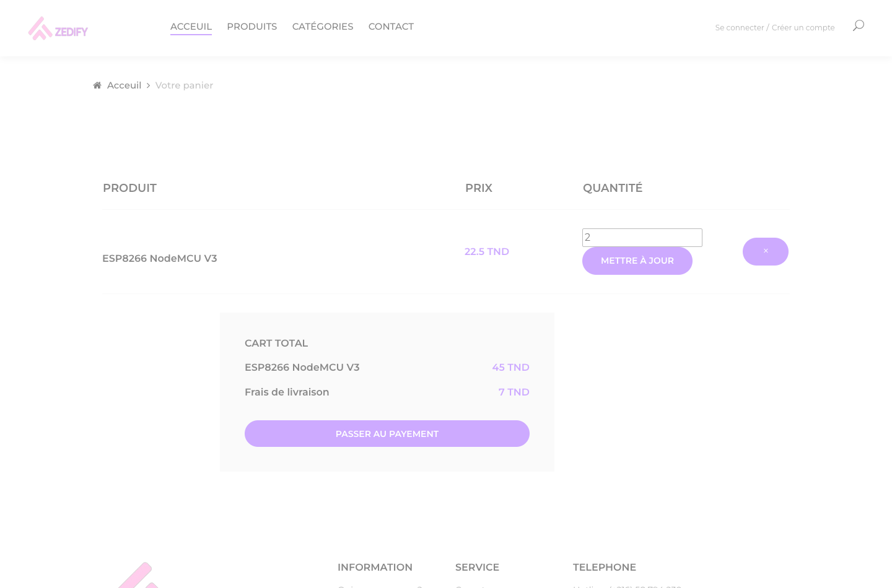Viewport: 892px width, 588px height.
Task: Remove ESP8266 NodeMCU V3 with × button
Action: pyautogui.click(x=766, y=251)
